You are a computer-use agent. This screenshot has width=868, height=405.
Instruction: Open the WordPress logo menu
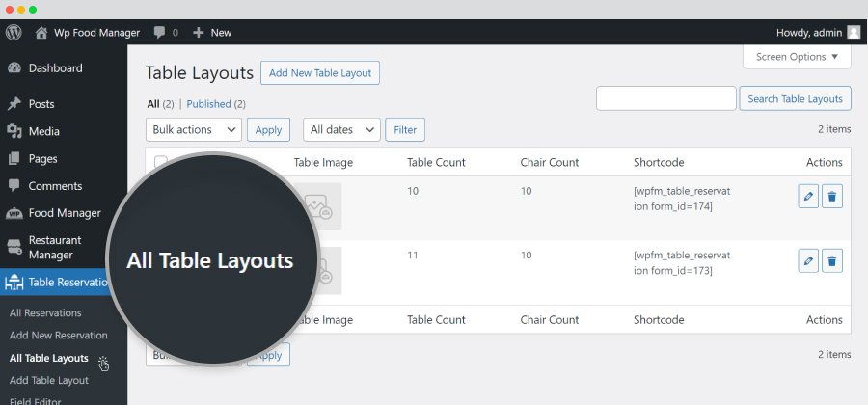click(14, 33)
